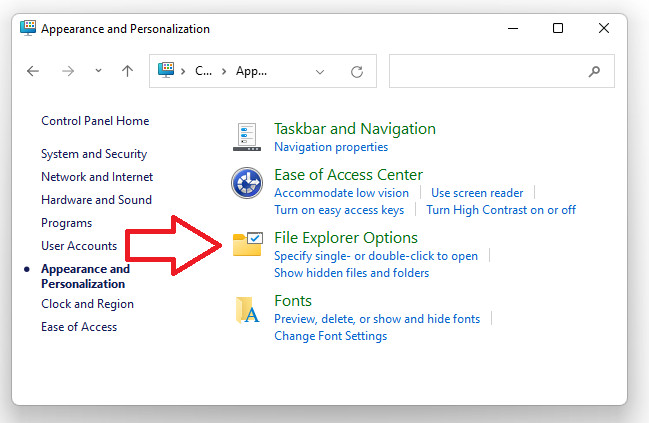Select Hardware and Sound category
This screenshot has width=649, height=423.
point(96,200)
